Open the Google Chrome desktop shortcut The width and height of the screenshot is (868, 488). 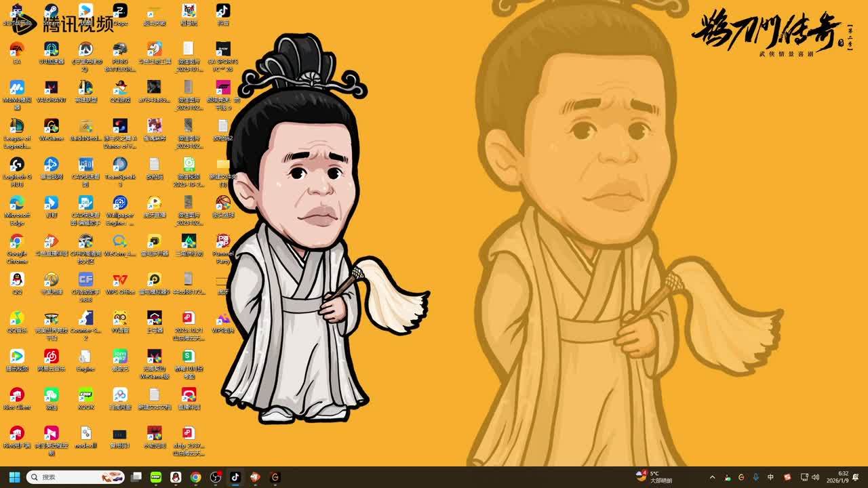click(17, 242)
